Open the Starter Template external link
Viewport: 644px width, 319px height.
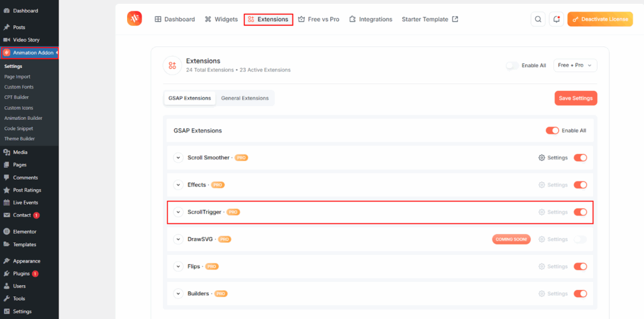click(430, 19)
